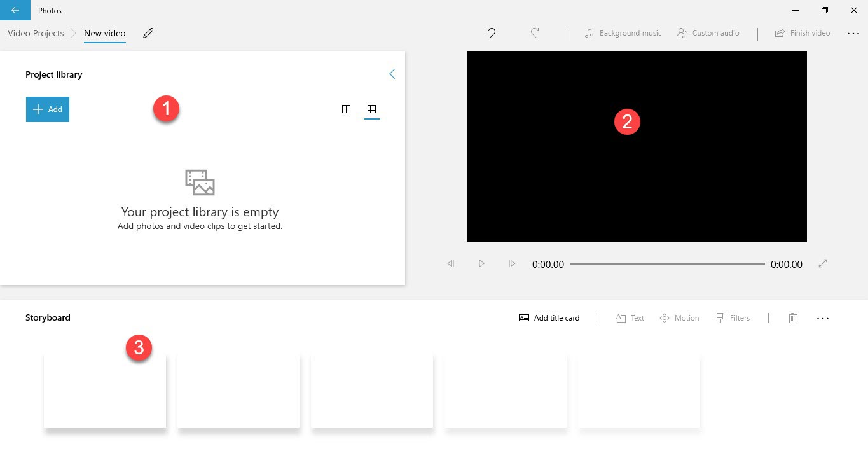
Task: Play the video preview
Action: [481, 263]
